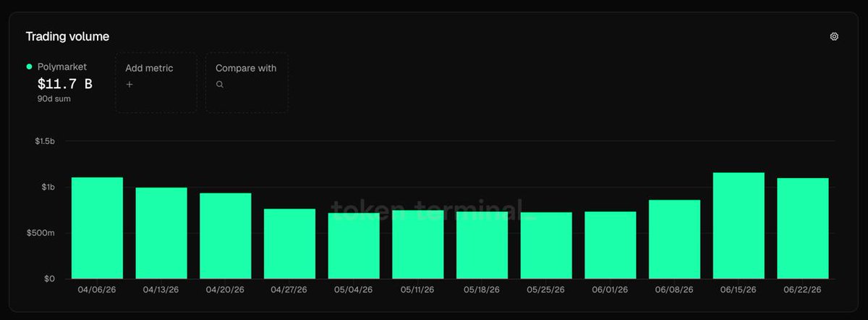Screen dimensions: 868x320
Task: Click the Trading volume title
Action: coord(67,36)
